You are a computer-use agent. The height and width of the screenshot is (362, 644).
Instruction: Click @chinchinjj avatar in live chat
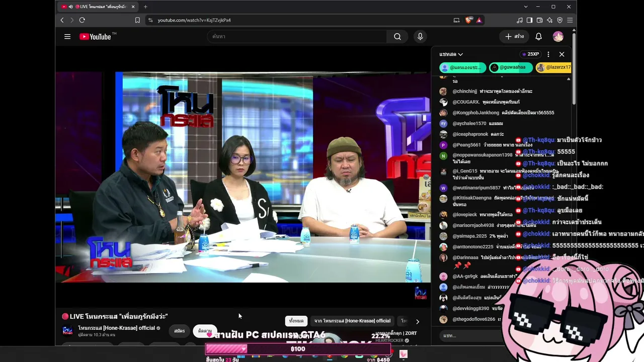(443, 92)
